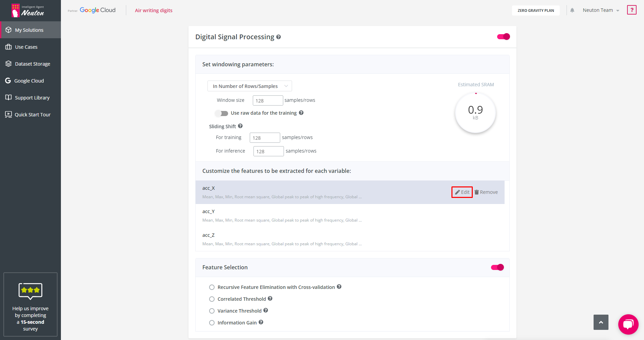Show help for Variance Threshold
This screenshot has width=644, height=340.
[x=266, y=310]
